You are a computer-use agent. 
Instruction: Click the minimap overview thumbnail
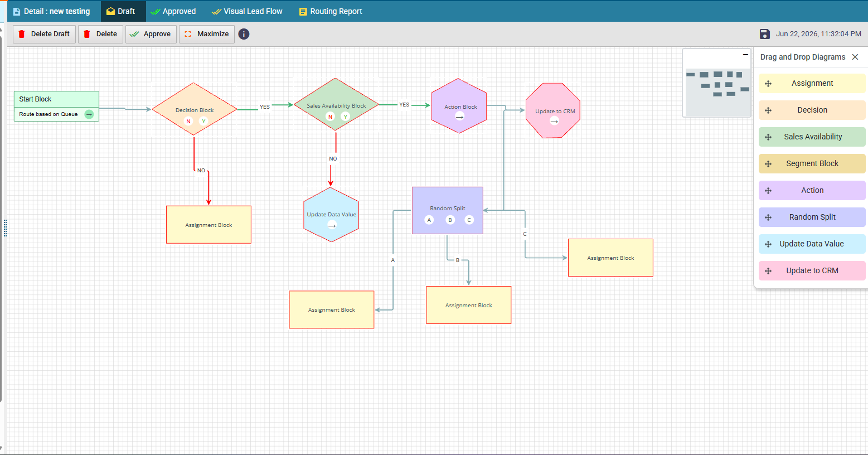click(x=717, y=83)
